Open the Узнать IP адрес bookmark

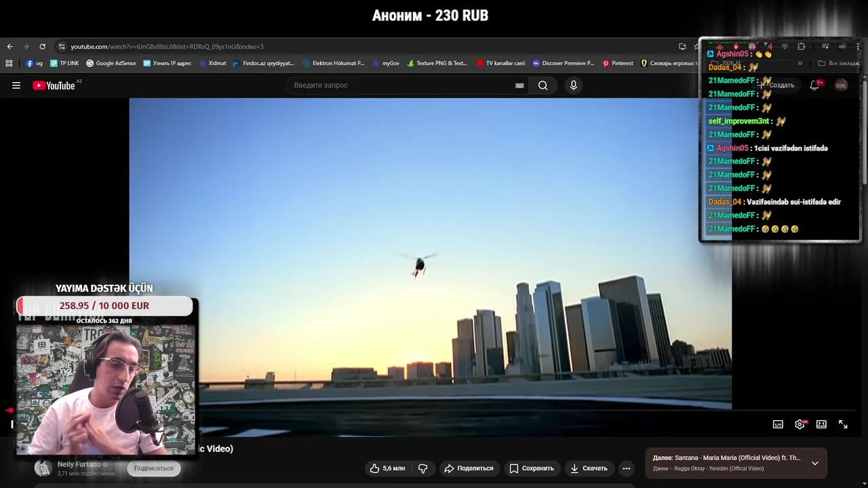(167, 63)
